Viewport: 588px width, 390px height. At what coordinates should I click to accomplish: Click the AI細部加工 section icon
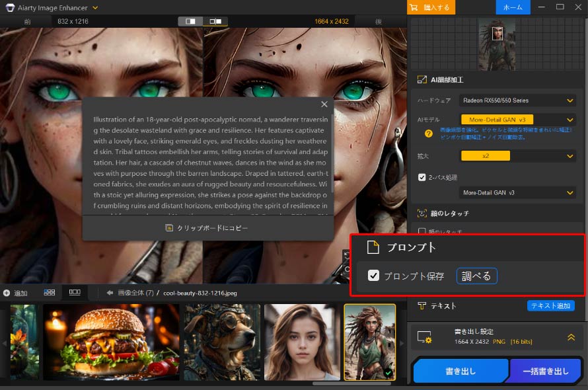(422, 79)
